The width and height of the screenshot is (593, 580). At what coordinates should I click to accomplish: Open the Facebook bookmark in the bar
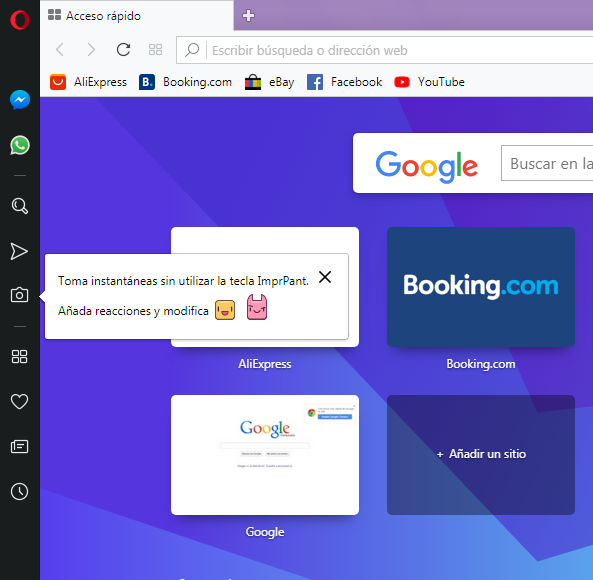click(x=345, y=82)
